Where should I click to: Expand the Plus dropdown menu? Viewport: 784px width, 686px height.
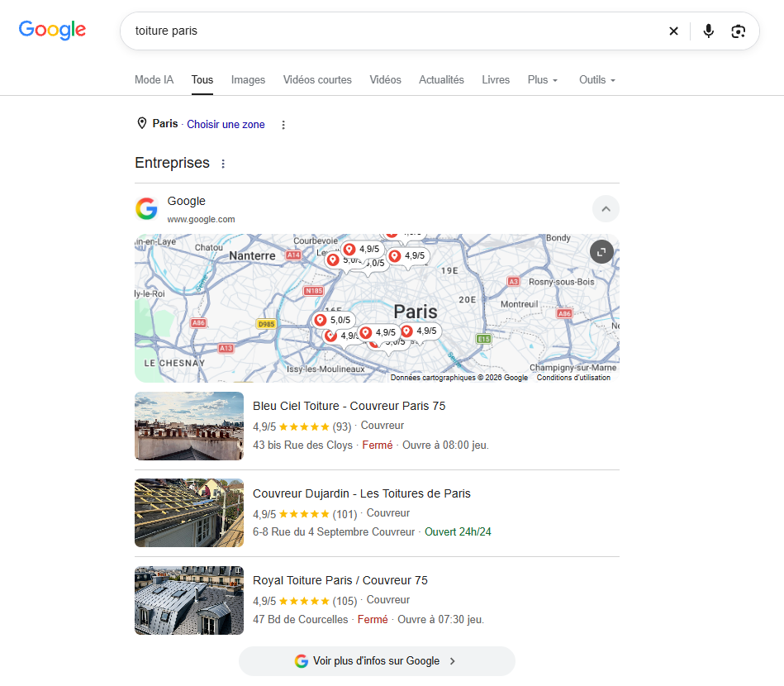pos(543,80)
